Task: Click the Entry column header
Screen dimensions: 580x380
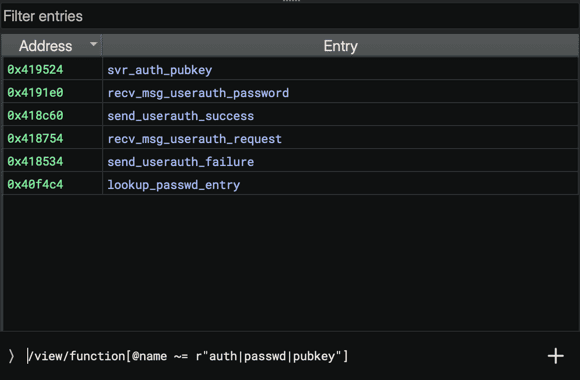Action: pos(340,46)
